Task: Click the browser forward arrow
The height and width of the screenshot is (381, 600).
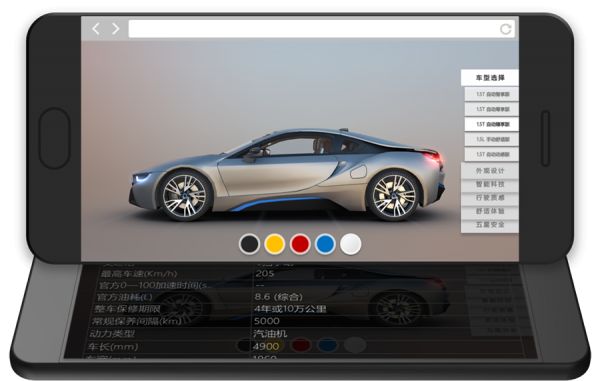Action: [x=115, y=29]
